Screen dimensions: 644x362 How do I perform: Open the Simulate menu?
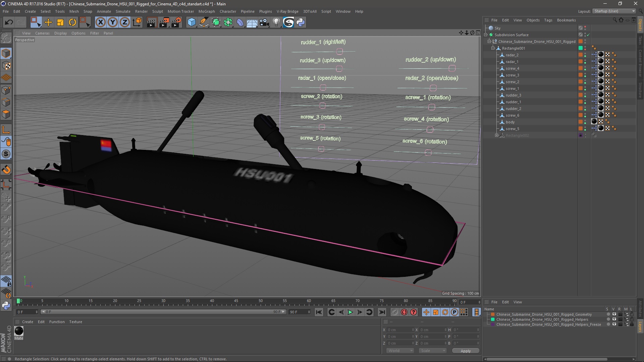tap(123, 11)
